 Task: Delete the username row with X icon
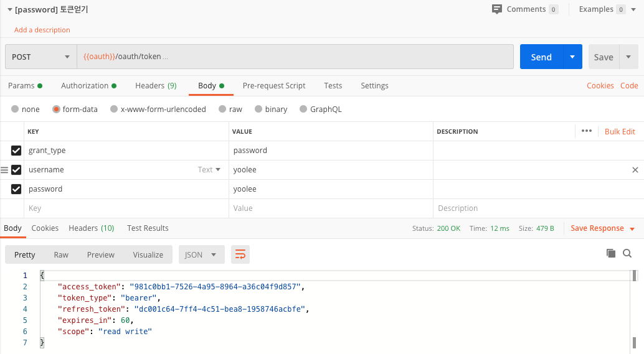click(x=635, y=170)
